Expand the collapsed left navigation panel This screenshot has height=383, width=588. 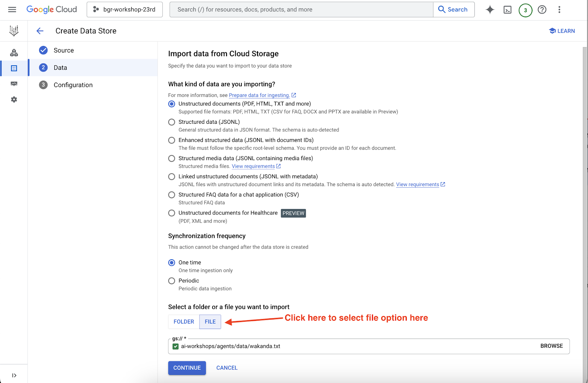[x=14, y=375]
